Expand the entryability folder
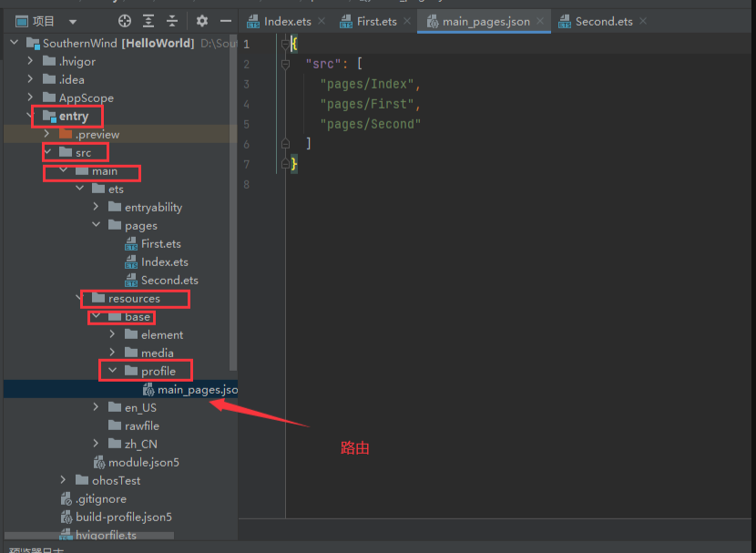The height and width of the screenshot is (553, 756). (96, 207)
